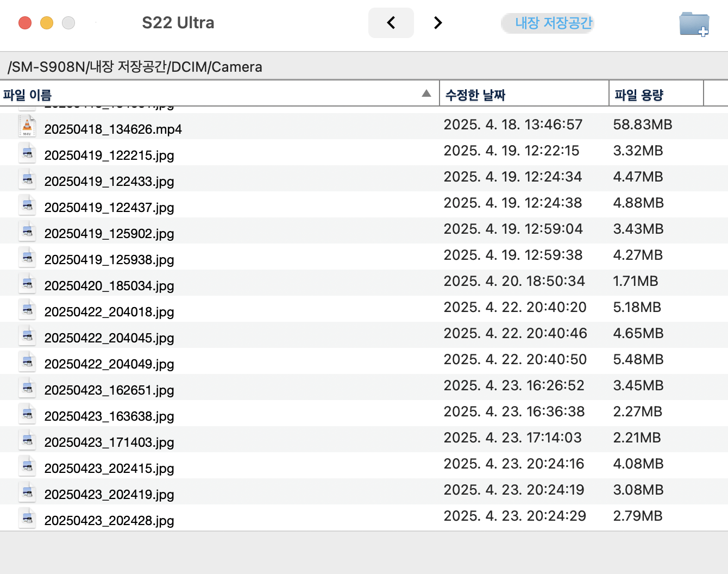Select the 내장 저장공간 storage button
728x574 pixels.
(548, 23)
